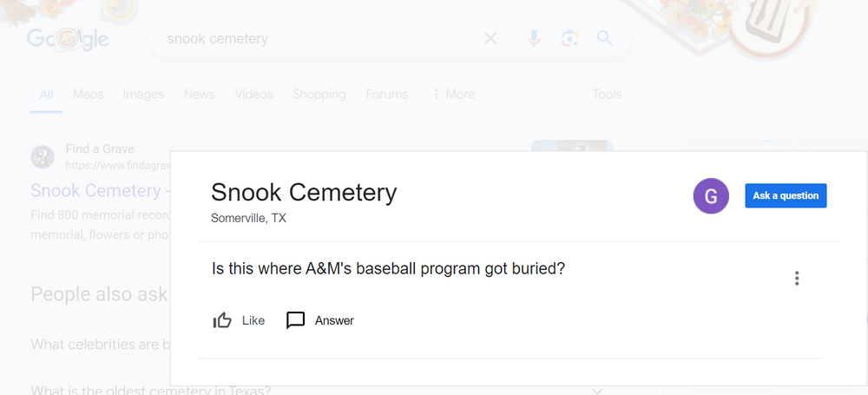The image size is (868, 395).
Task: Click the thumbs-up Like icon
Action: tap(222, 320)
